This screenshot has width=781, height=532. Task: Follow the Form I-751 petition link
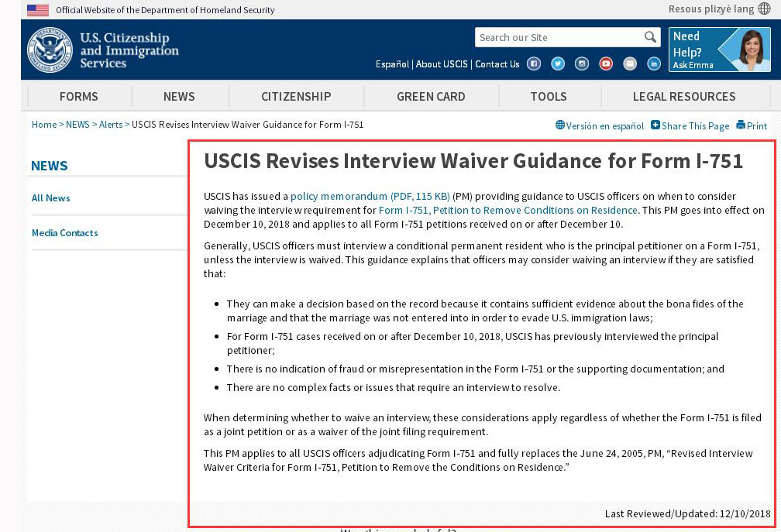[507, 210]
